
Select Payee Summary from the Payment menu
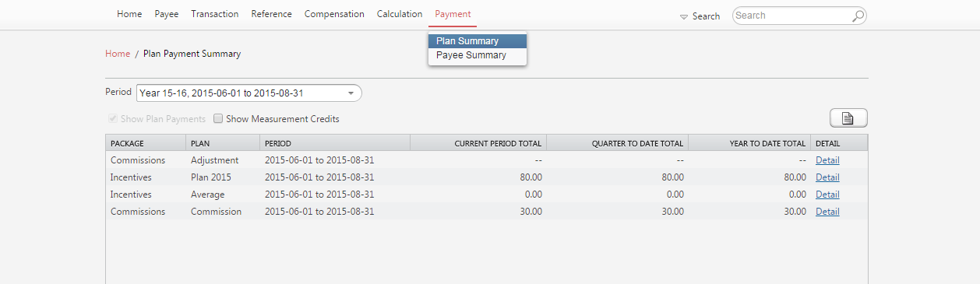[x=478, y=55]
